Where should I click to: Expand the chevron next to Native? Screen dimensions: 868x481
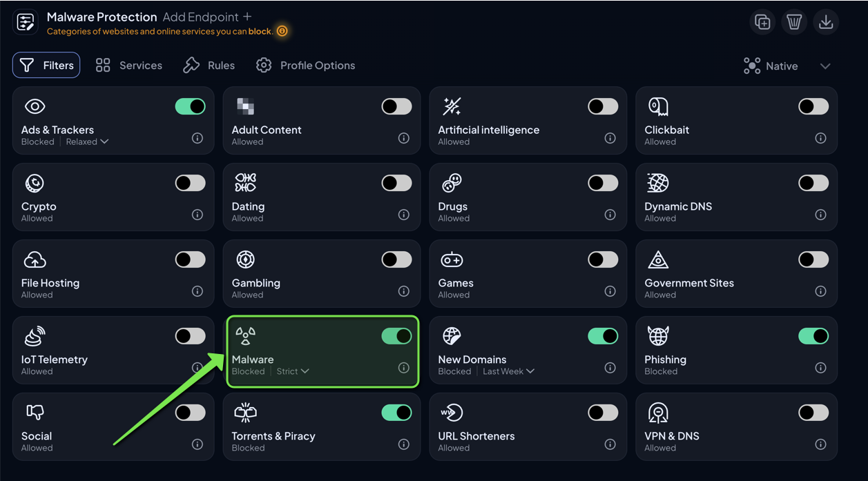[825, 66]
